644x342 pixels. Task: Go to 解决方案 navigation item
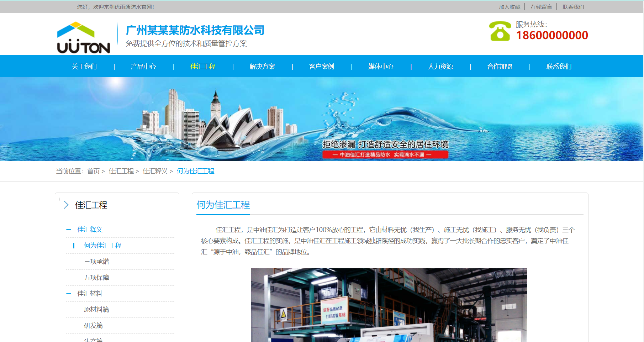coord(262,67)
